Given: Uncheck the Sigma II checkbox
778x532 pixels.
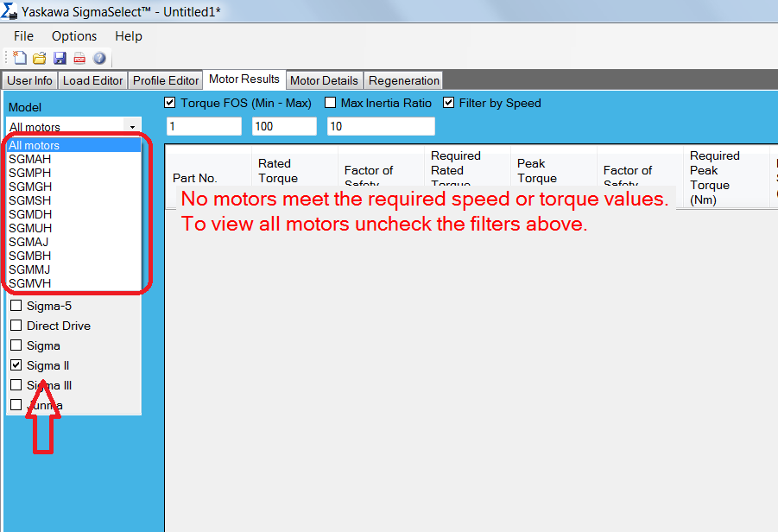Looking at the screenshot, I should (16, 365).
